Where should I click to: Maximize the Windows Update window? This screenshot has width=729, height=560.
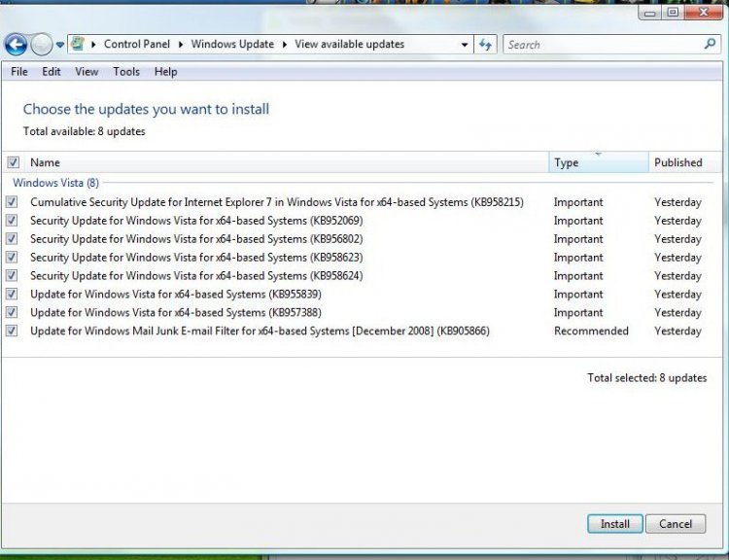(673, 12)
